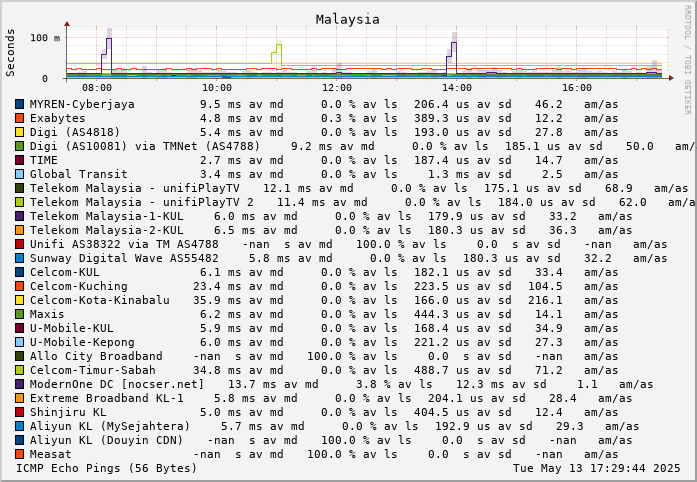Click the yellow-green latency spike near 11:00
The width and height of the screenshot is (697, 482).
277,52
